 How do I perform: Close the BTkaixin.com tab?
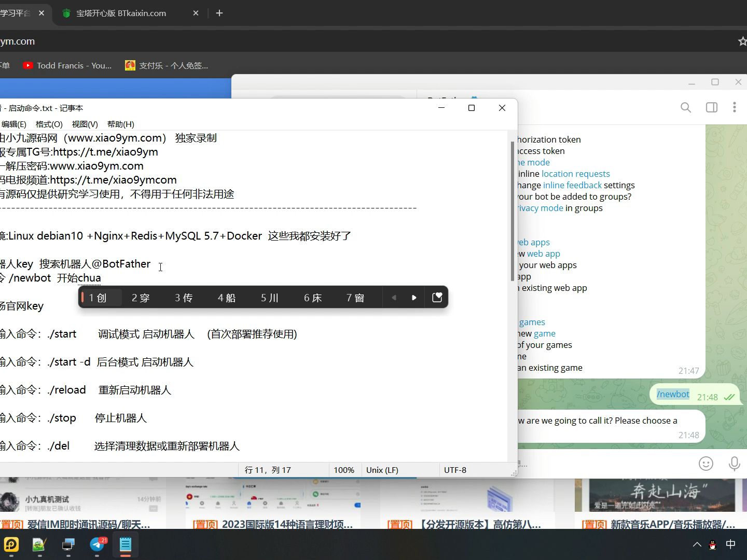tap(196, 13)
